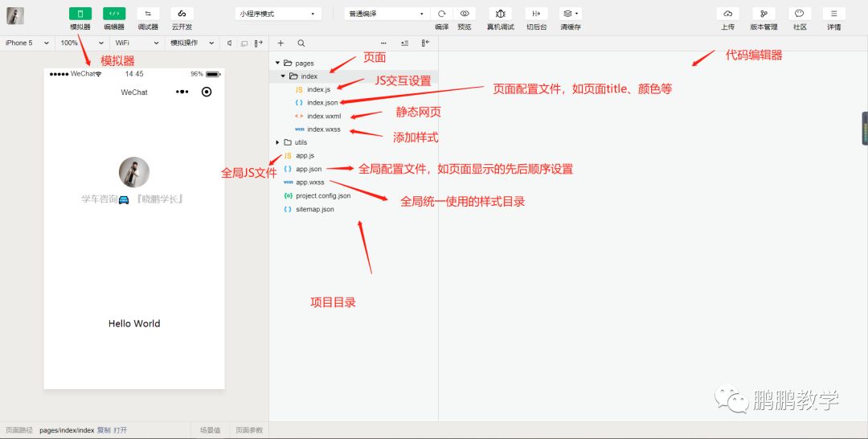Open 版本管理 version control icon
868x439 pixels.
764,14
